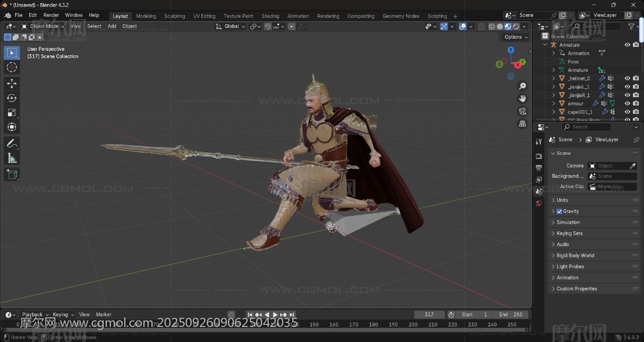Toggle camera view in viewport
The image size is (644, 342).
(523, 111)
